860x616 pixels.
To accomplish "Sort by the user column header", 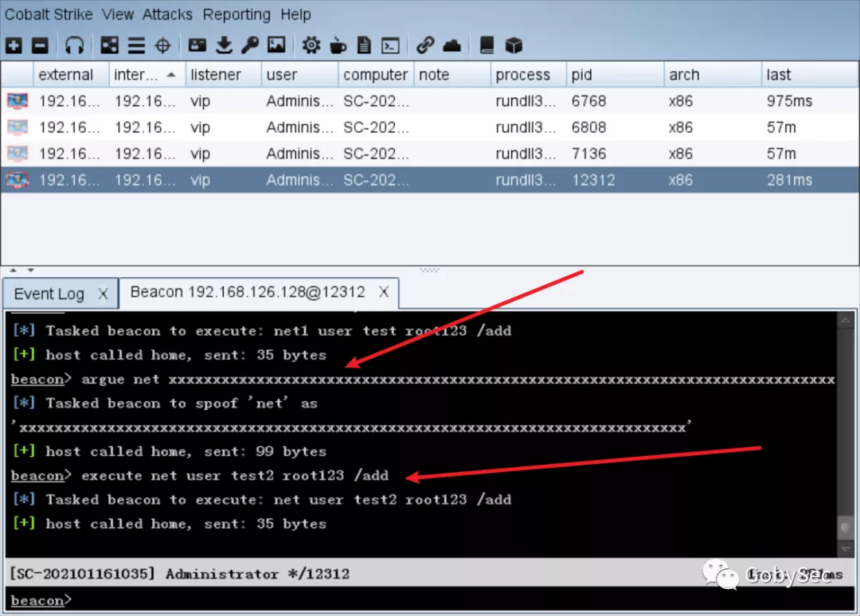I will [x=299, y=75].
